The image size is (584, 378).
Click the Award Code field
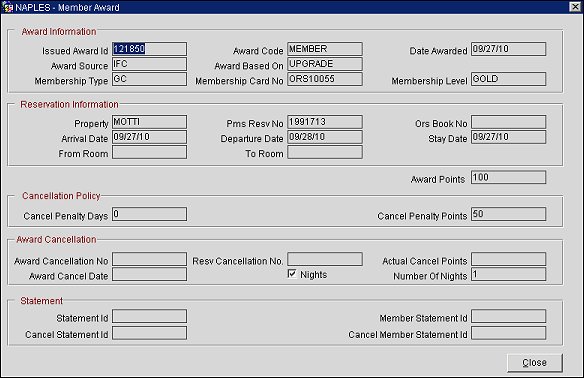pos(325,49)
